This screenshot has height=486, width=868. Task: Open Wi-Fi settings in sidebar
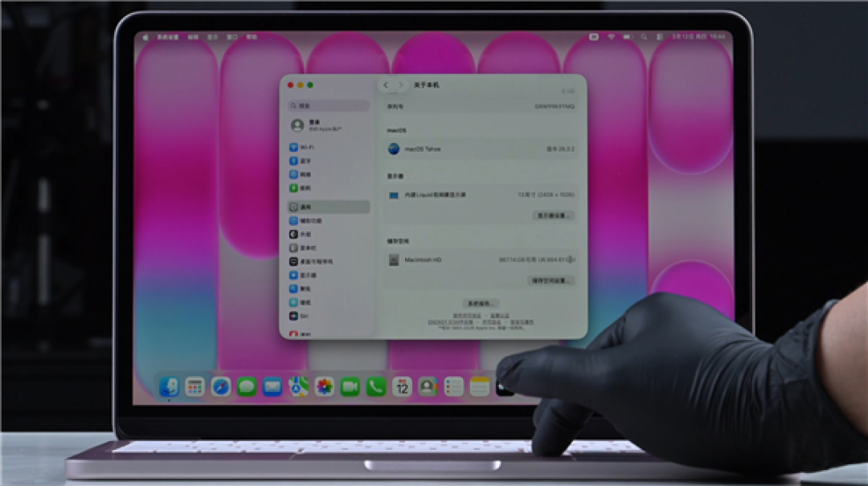tap(328, 147)
